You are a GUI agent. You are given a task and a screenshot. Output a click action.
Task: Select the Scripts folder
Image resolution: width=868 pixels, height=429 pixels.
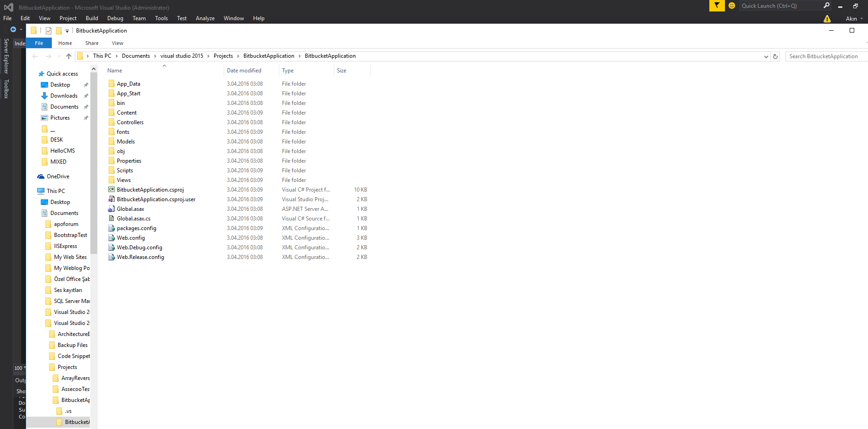[x=125, y=170]
